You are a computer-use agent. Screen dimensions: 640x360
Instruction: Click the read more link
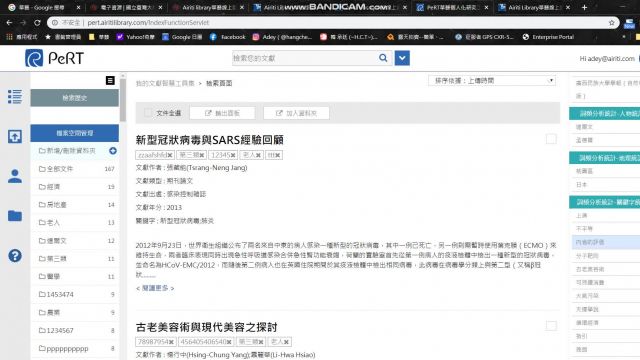tap(155, 288)
